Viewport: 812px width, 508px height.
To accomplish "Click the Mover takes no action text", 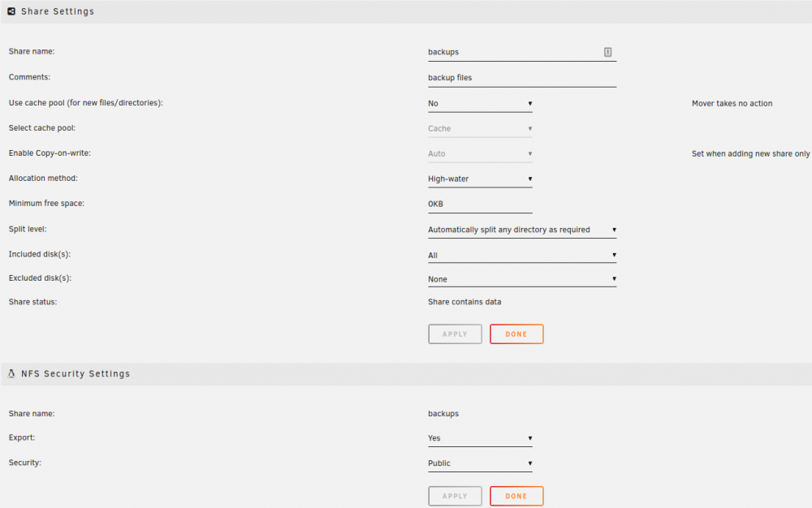I will pos(732,103).
